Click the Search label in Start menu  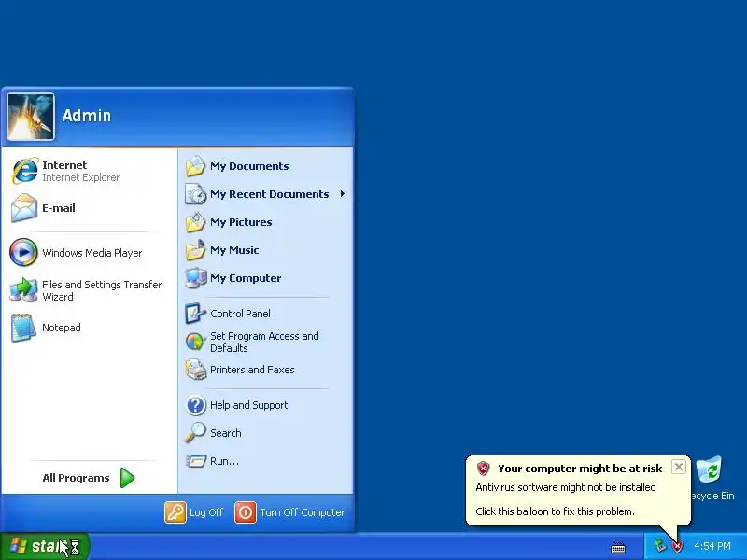click(x=225, y=433)
